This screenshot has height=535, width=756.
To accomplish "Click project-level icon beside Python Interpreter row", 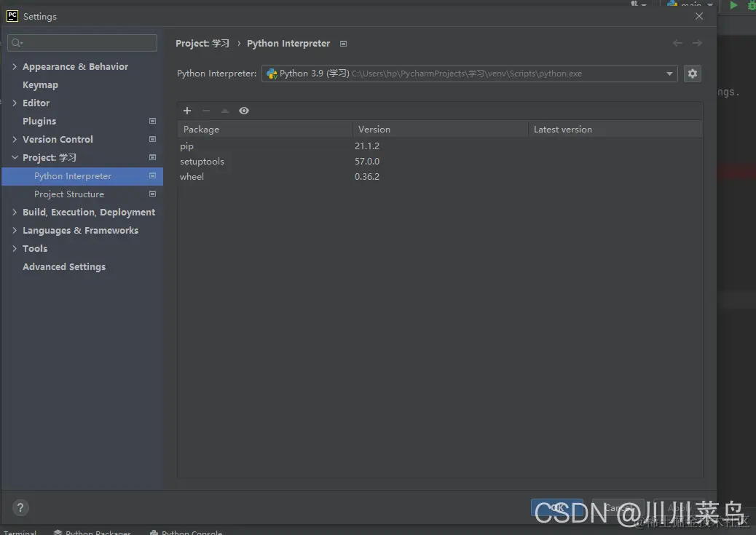I will point(152,176).
